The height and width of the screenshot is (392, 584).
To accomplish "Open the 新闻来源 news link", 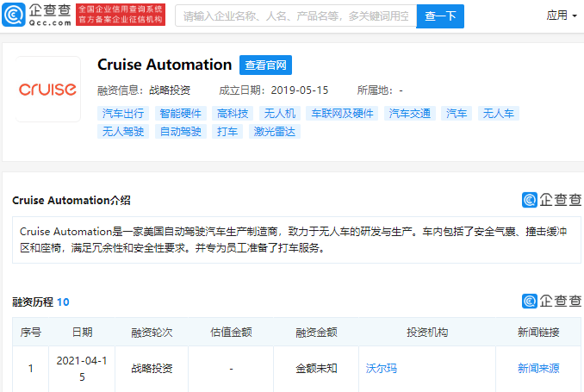I will pyautogui.click(x=538, y=369).
